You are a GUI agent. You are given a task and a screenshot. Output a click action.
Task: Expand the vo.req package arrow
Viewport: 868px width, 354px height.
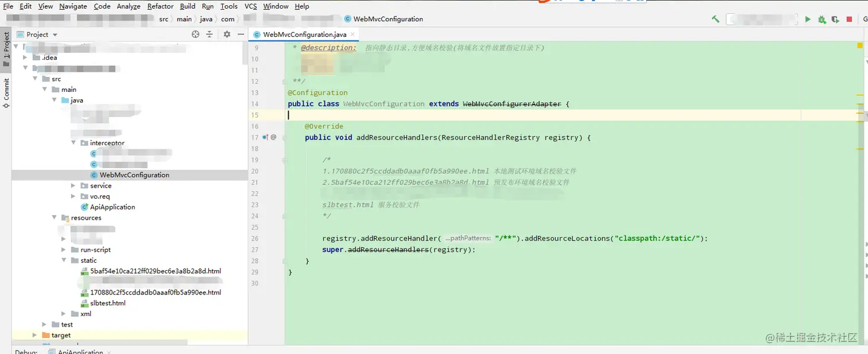(x=73, y=196)
